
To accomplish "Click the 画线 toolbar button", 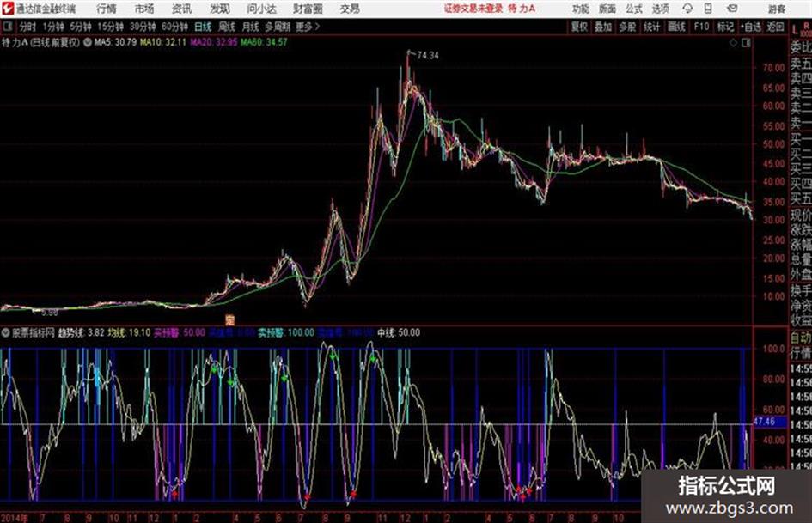I will (676, 27).
